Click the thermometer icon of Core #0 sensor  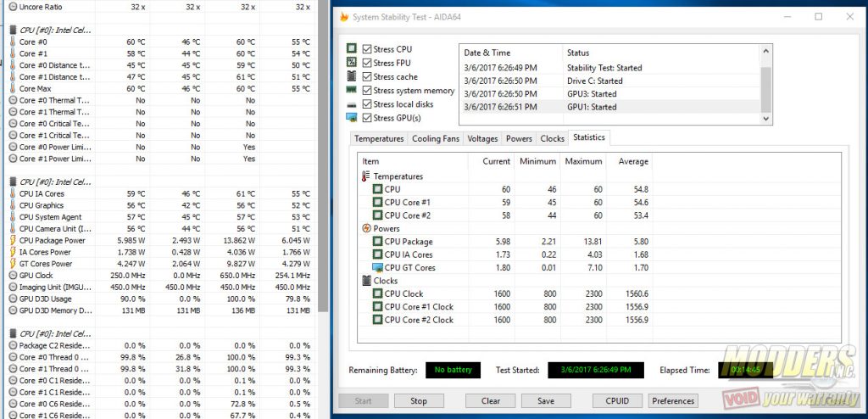(x=13, y=42)
